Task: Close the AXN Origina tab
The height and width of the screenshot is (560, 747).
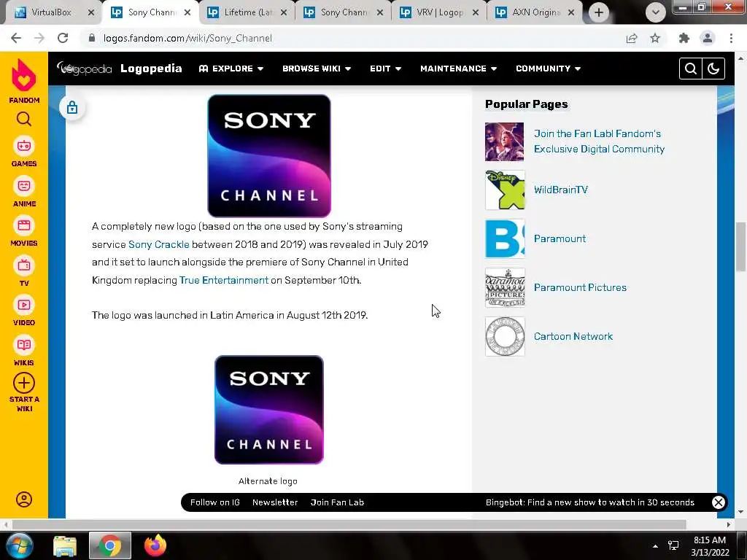Action: click(571, 13)
